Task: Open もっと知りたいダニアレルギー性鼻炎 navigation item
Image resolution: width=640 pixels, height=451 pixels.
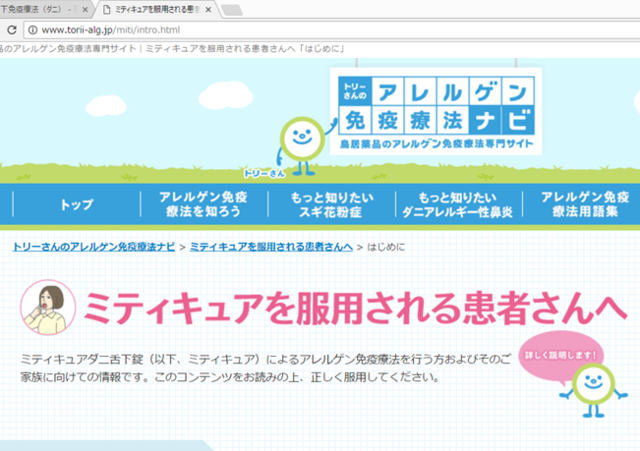Action: click(x=458, y=204)
